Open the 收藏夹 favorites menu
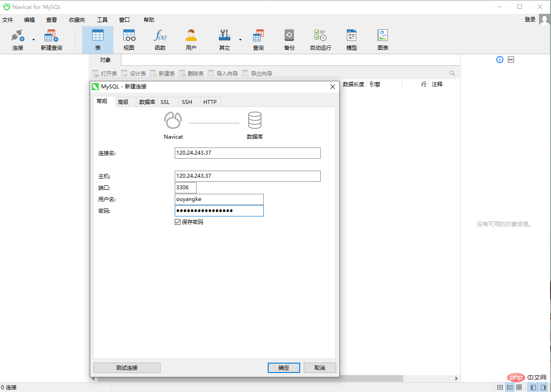551x392 pixels. pyautogui.click(x=77, y=20)
